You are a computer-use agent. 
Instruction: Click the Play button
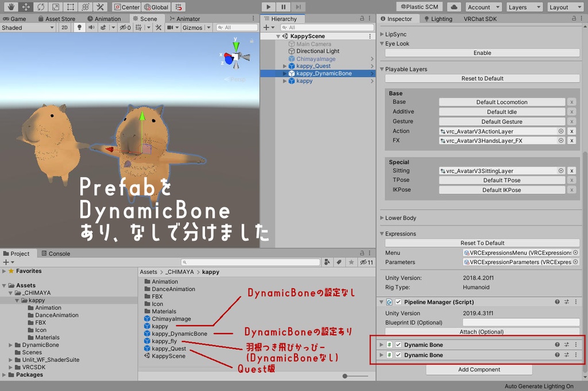coord(268,7)
